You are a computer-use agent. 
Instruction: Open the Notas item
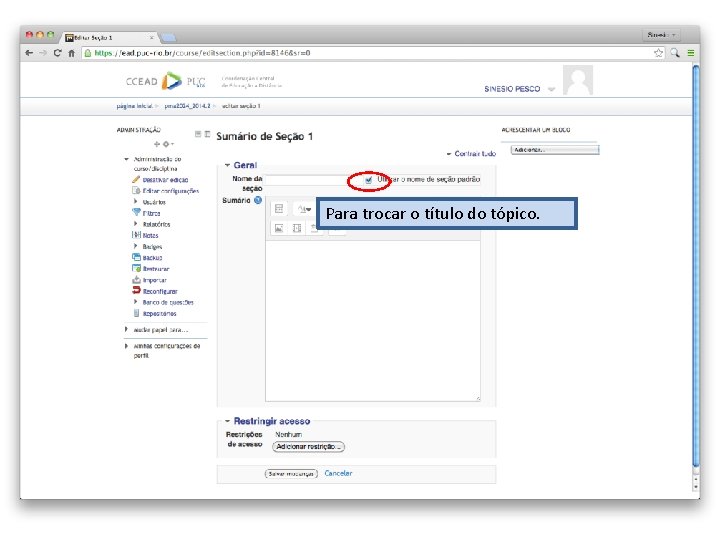coord(150,236)
